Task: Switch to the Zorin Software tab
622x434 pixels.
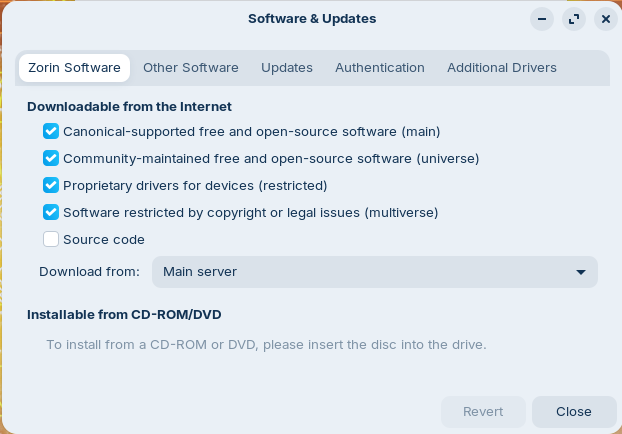Action: pyautogui.click(x=74, y=68)
